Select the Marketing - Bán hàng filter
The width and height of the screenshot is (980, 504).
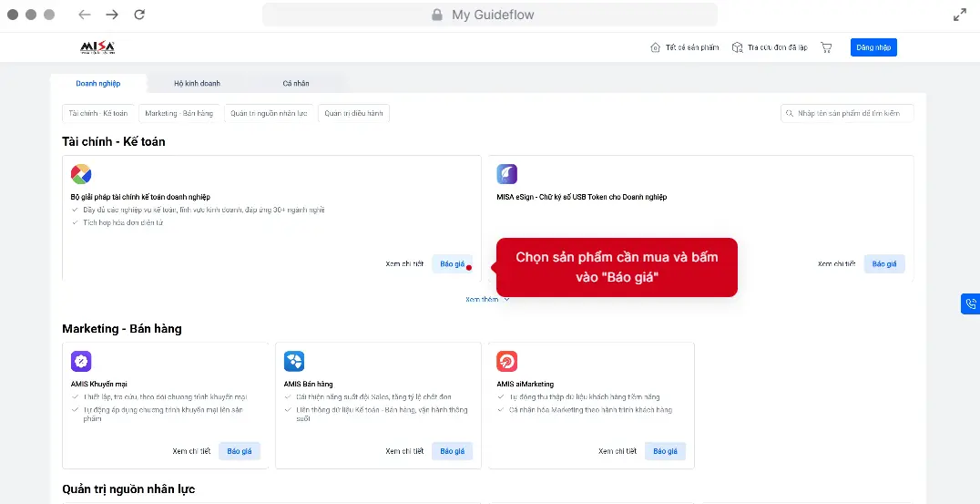click(179, 113)
